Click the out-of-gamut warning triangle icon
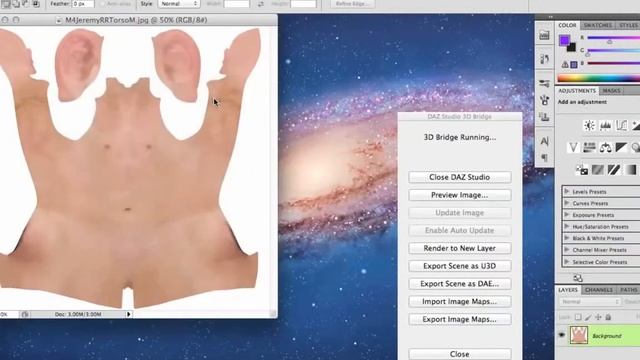 [565, 64]
